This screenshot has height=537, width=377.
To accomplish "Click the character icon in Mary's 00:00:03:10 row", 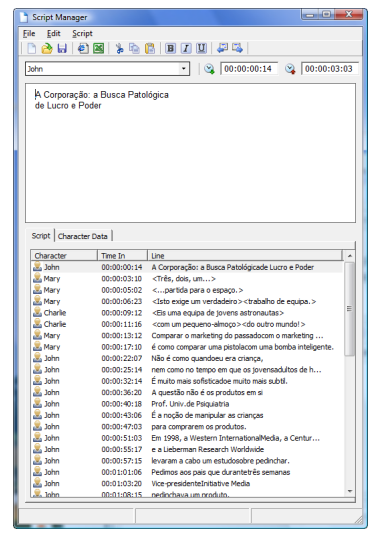I will 37,278.
